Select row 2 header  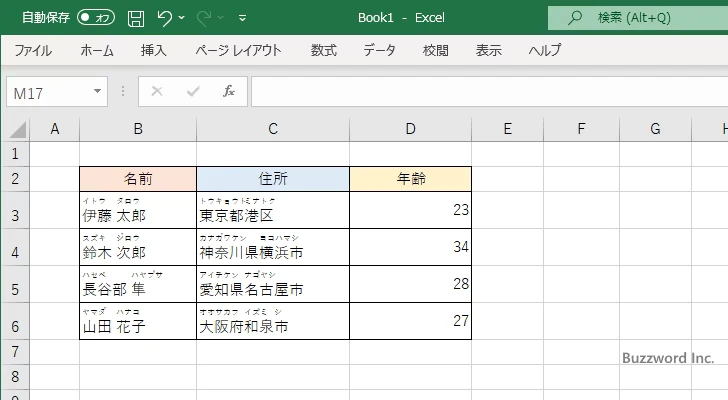coord(15,179)
